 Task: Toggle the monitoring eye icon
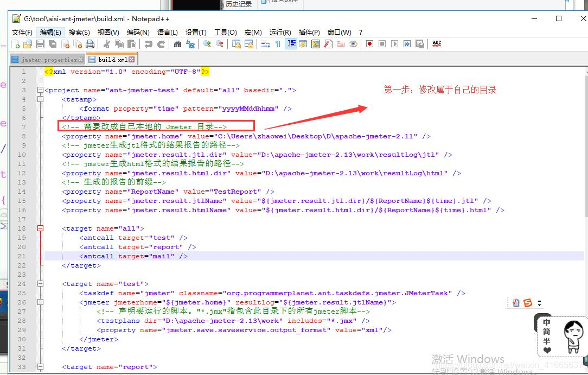[x=353, y=45]
